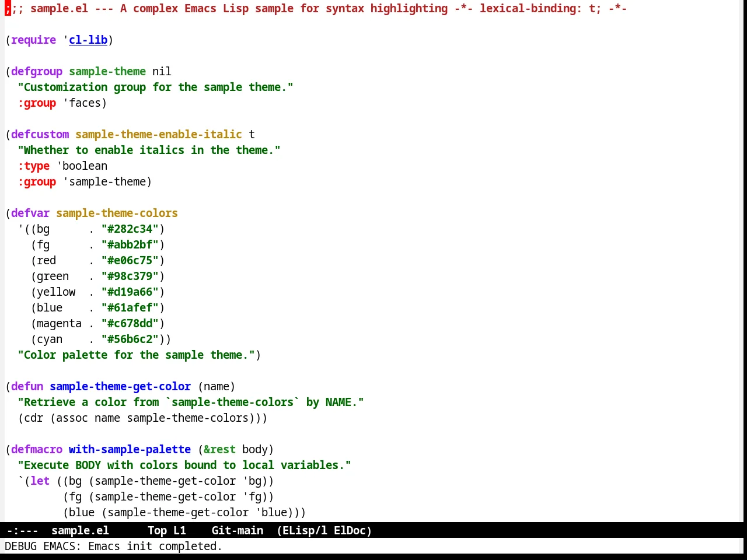Viewport: 747px width, 560px height.
Task: Click ELisp/l major mode indicator
Action: (302, 530)
